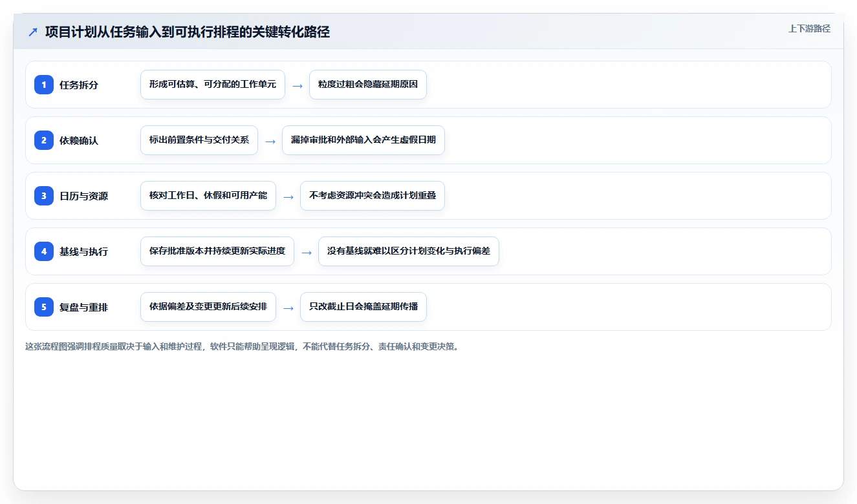Select the 依据偏差及变更更新后续安排 box
The image size is (857, 504).
[x=208, y=307]
